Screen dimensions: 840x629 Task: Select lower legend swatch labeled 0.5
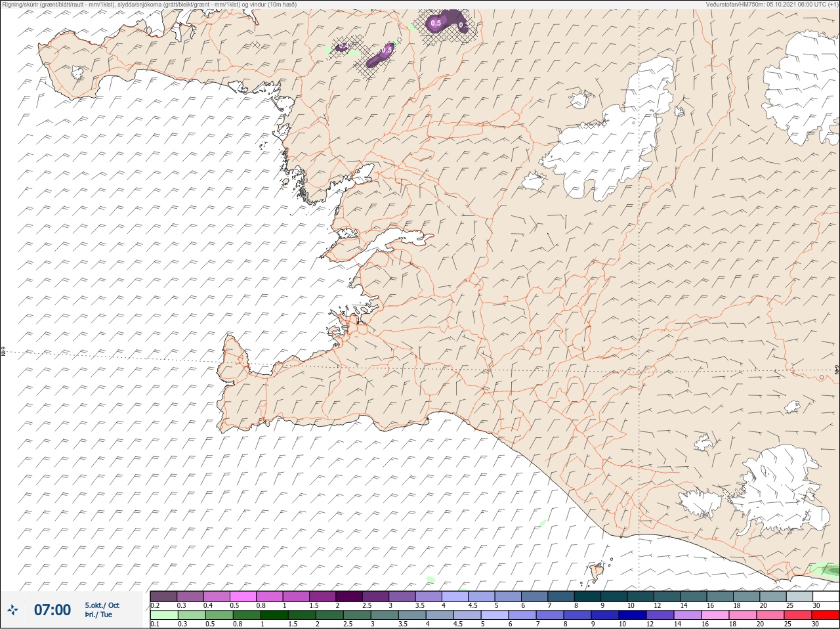point(219,615)
